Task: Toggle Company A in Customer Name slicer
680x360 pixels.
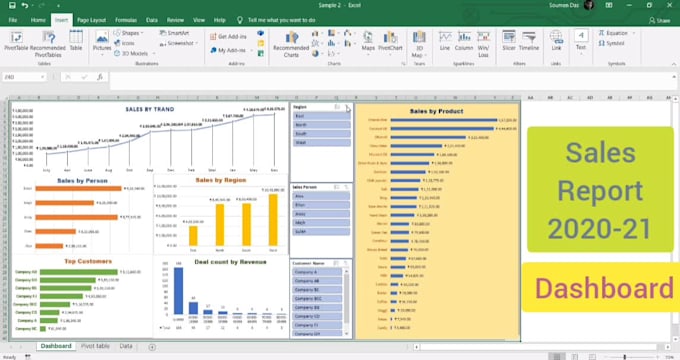Action: (317, 272)
